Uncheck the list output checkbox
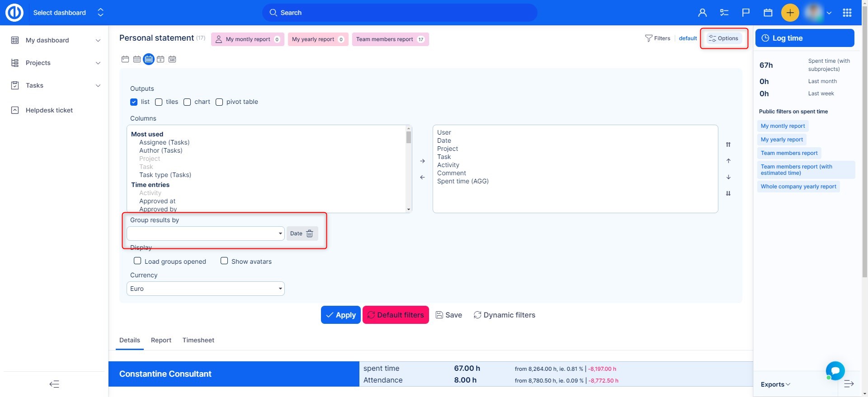The image size is (868, 397). tap(134, 102)
